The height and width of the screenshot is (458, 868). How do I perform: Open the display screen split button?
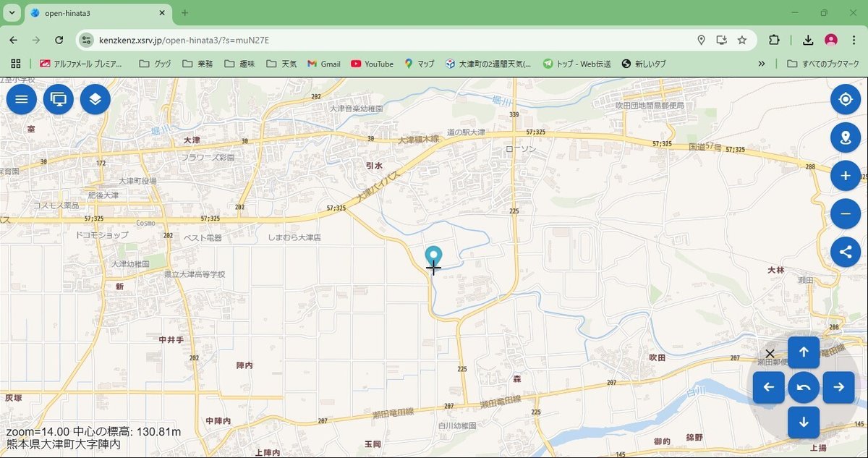point(59,99)
